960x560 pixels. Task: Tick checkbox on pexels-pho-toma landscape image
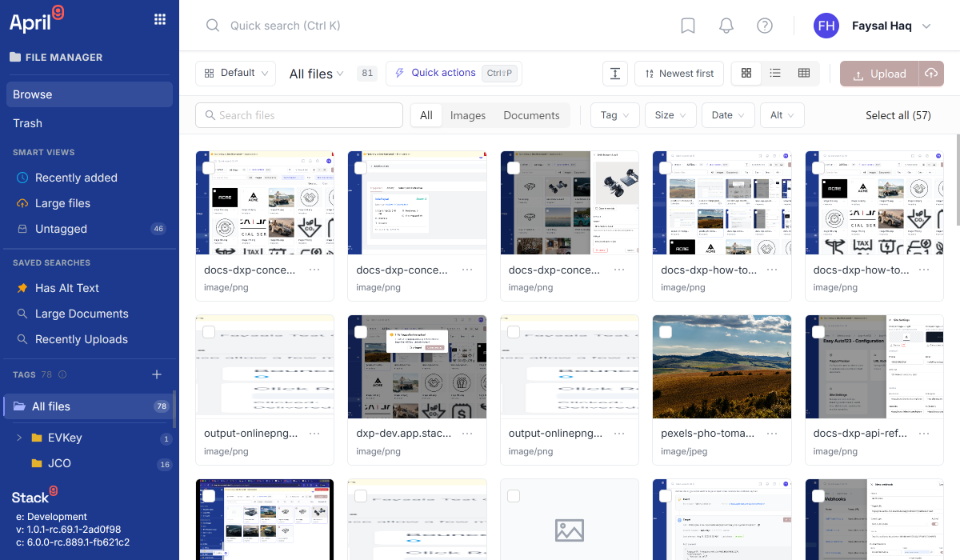click(666, 331)
